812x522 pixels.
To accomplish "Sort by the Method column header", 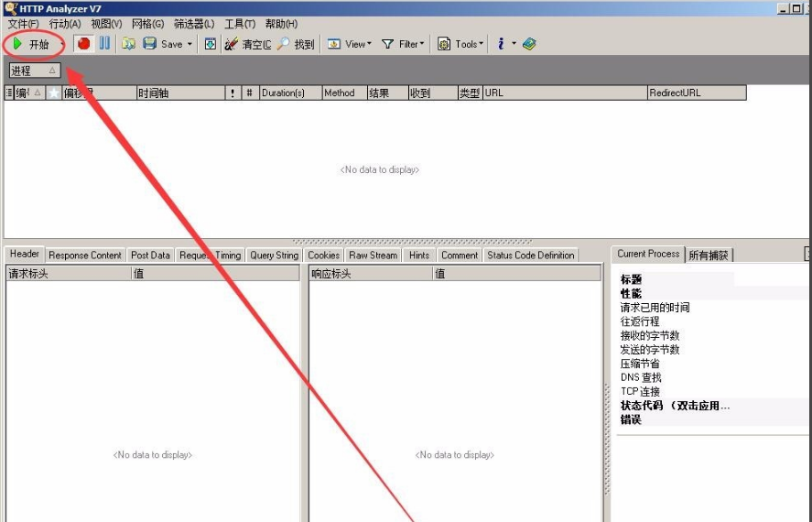I will pos(344,92).
